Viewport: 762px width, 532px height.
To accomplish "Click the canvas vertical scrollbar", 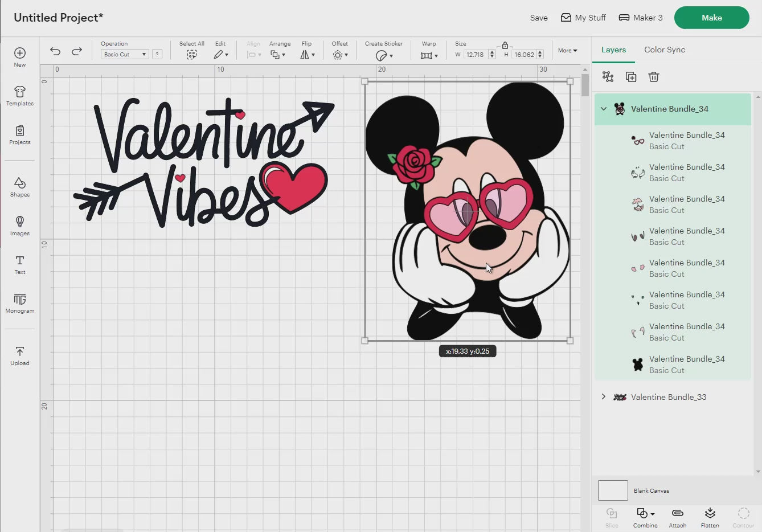I will [x=585, y=84].
